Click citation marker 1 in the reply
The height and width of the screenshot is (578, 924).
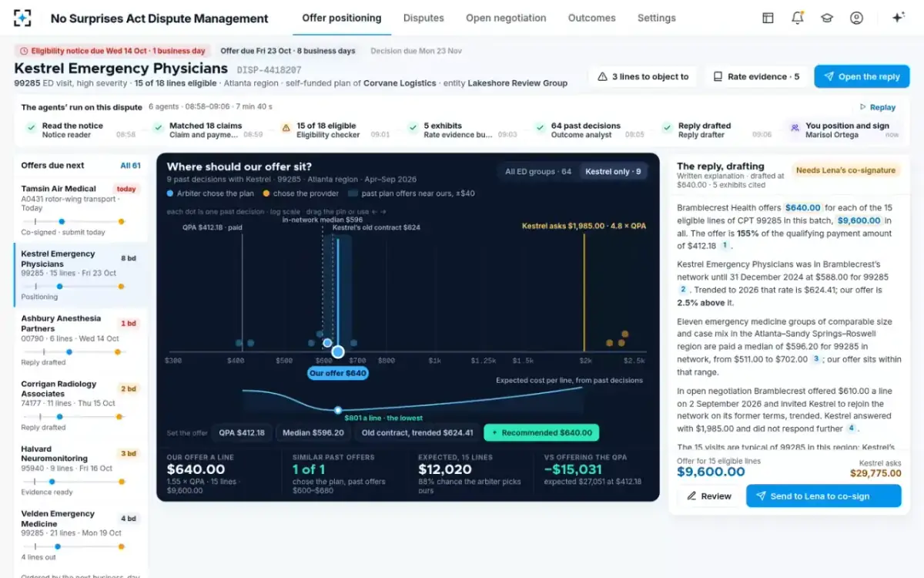tap(725, 246)
